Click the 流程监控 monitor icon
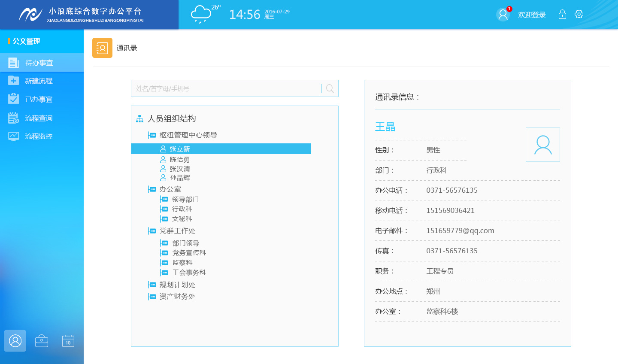 (13, 136)
